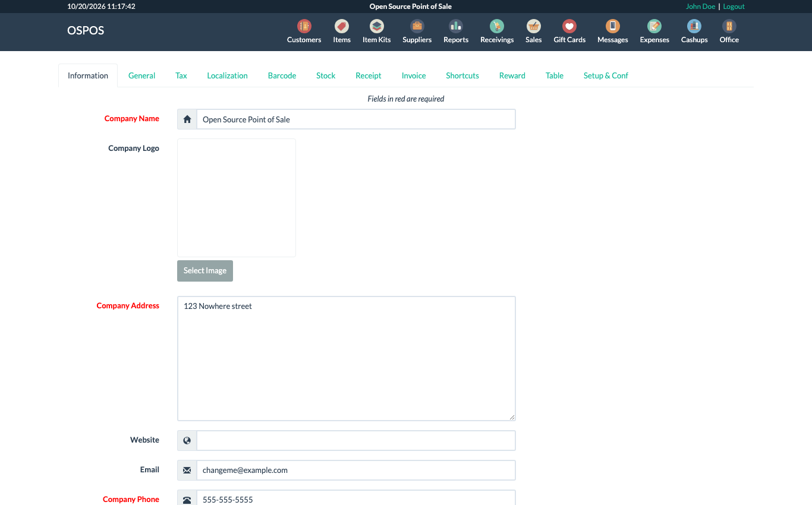
Task: Click the phone icon beside Company Phone
Action: click(187, 500)
